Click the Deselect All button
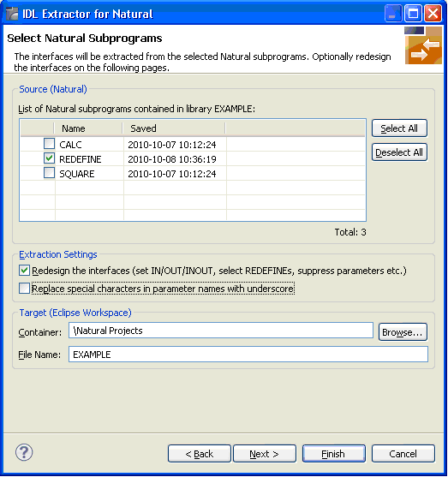 tap(399, 152)
